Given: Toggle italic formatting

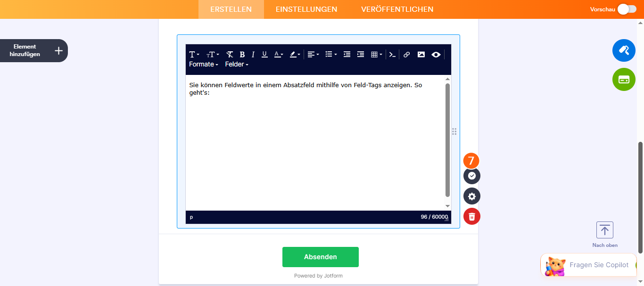Looking at the screenshot, I should 253,55.
